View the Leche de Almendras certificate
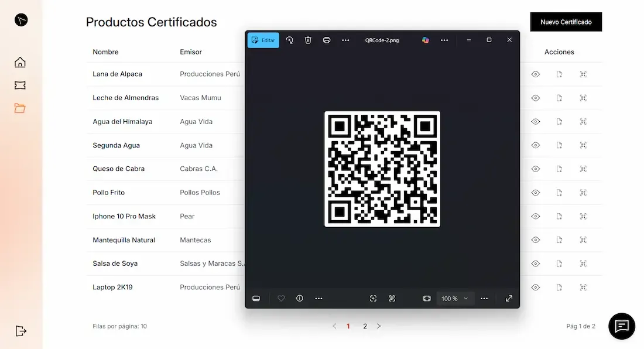This screenshot has height=349, width=644. (536, 98)
